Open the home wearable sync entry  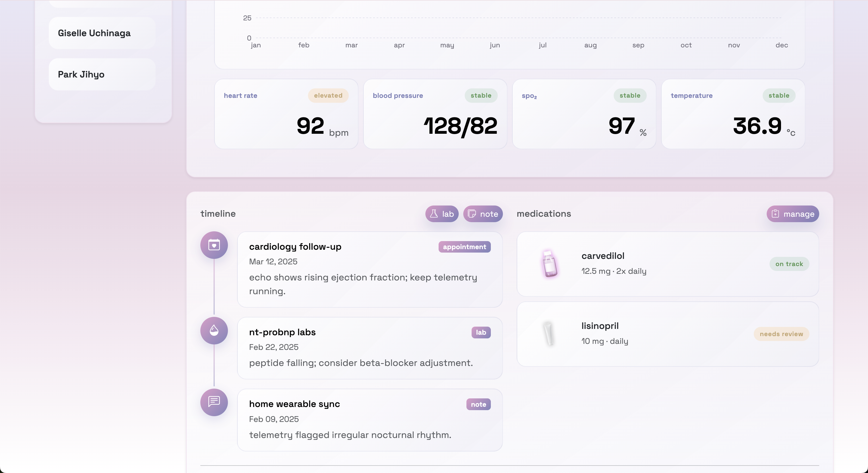(369, 419)
